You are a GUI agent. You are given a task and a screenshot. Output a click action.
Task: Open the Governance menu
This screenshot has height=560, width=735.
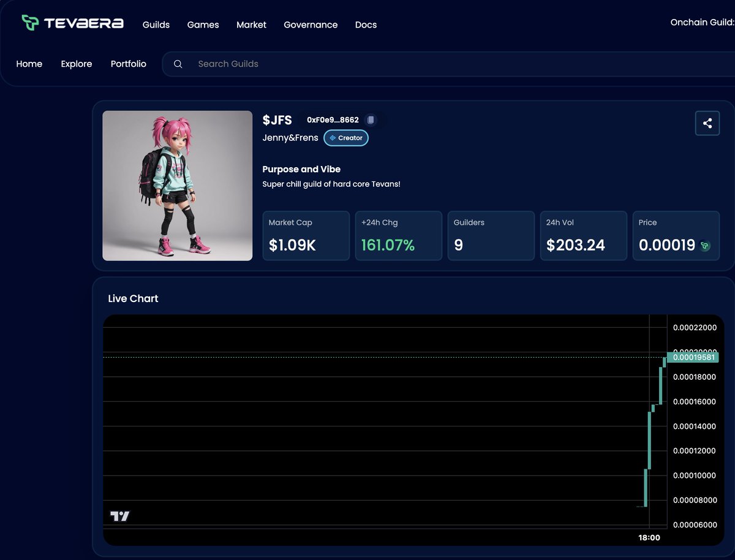311,25
